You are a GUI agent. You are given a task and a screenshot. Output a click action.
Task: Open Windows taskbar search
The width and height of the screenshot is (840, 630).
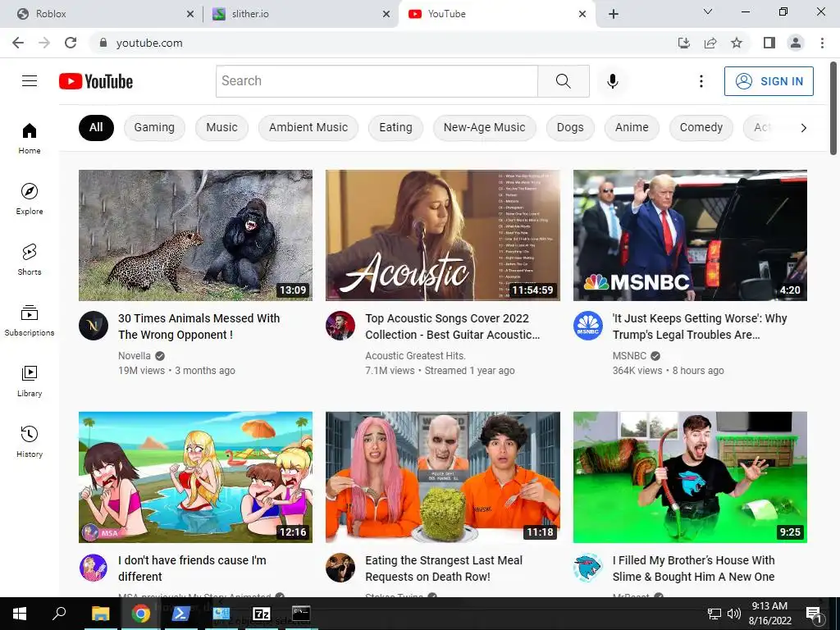pos(59,614)
